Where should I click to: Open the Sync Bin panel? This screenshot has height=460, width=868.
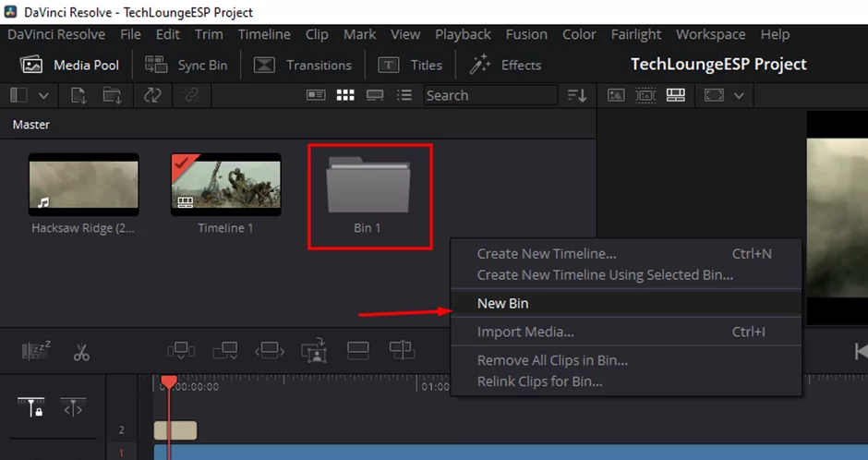186,66
